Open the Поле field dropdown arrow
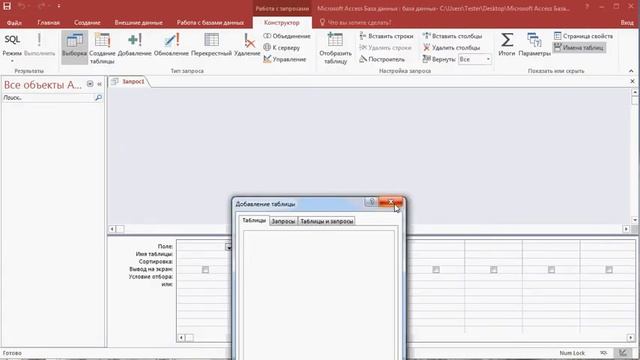Viewport: 640px width, 360px height. pos(229,247)
